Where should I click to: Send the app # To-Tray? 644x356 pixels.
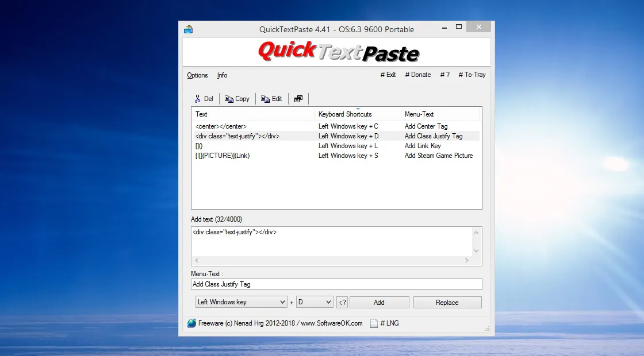tap(472, 75)
